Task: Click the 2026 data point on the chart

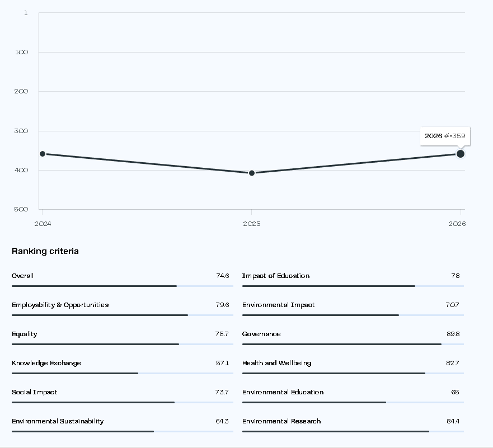Action: (x=461, y=154)
